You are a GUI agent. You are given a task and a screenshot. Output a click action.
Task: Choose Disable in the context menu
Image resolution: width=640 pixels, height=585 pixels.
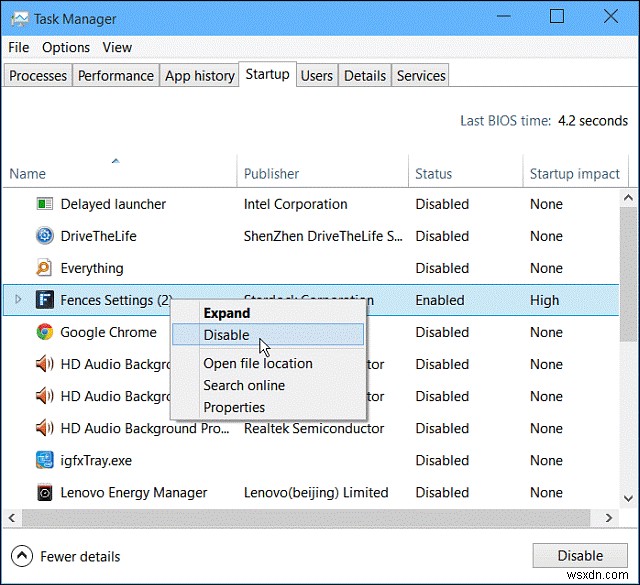(x=268, y=335)
